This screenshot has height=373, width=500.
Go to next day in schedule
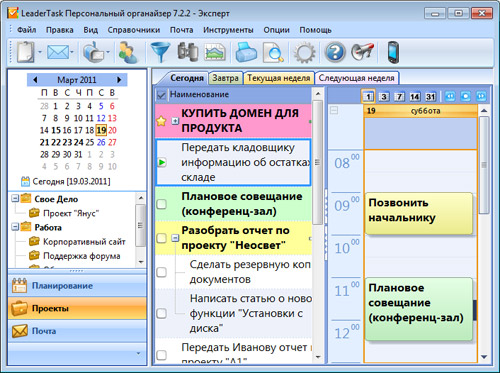[x=481, y=96]
